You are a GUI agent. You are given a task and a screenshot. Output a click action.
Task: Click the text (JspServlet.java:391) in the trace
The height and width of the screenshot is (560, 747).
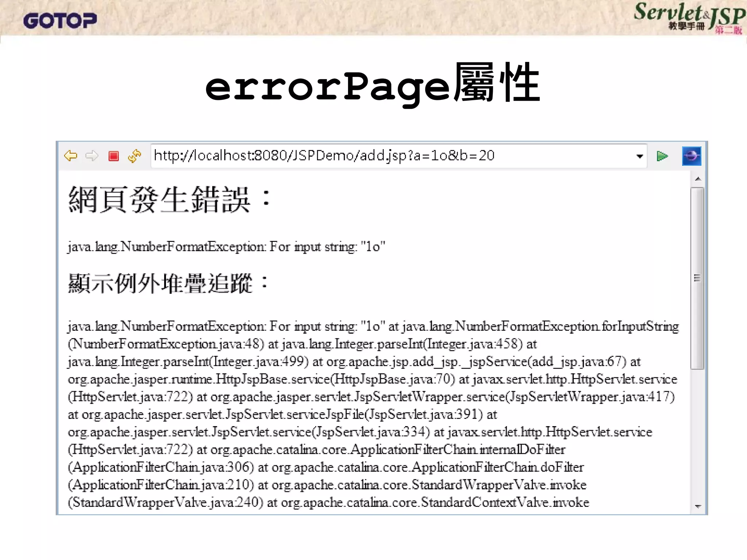[x=424, y=415]
